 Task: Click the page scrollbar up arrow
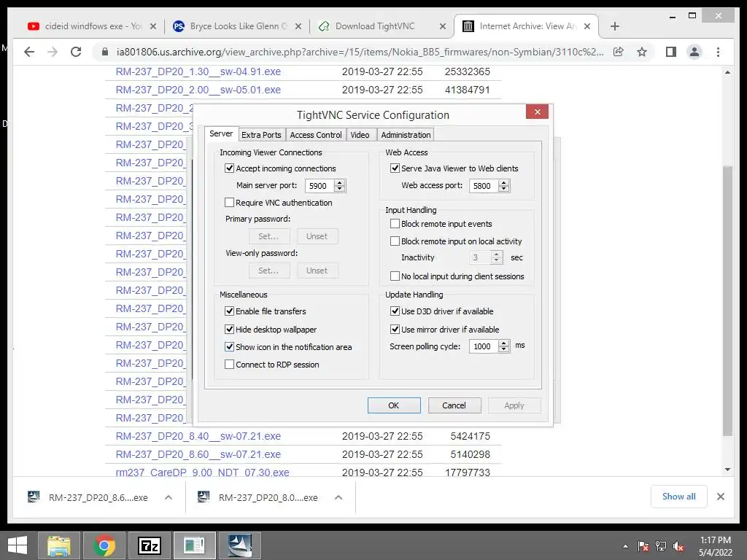click(727, 72)
